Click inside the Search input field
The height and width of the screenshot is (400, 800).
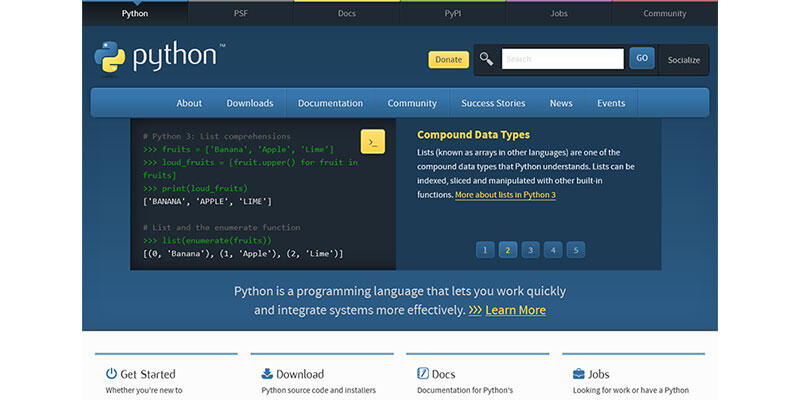(x=563, y=59)
